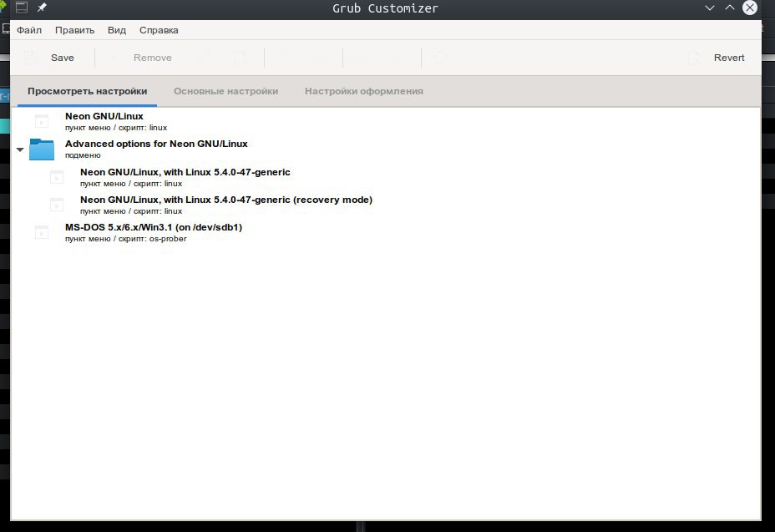The height and width of the screenshot is (532, 775).
Task: Click the Save floppy disk icon
Action: tap(31, 58)
